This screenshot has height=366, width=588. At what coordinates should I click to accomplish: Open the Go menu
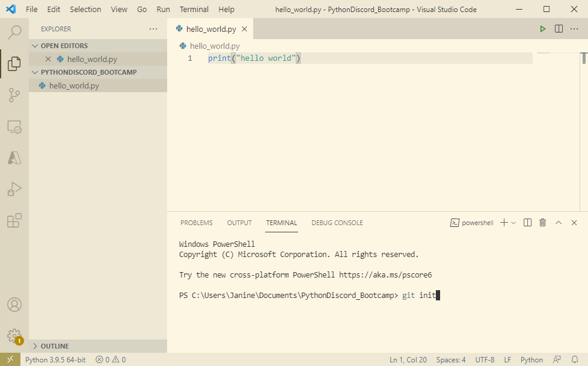pyautogui.click(x=142, y=10)
